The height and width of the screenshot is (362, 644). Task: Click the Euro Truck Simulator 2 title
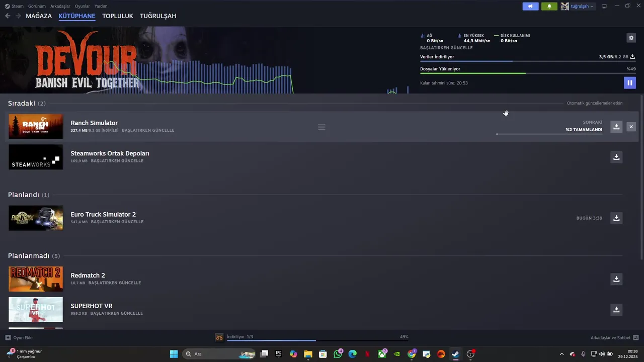point(103,214)
